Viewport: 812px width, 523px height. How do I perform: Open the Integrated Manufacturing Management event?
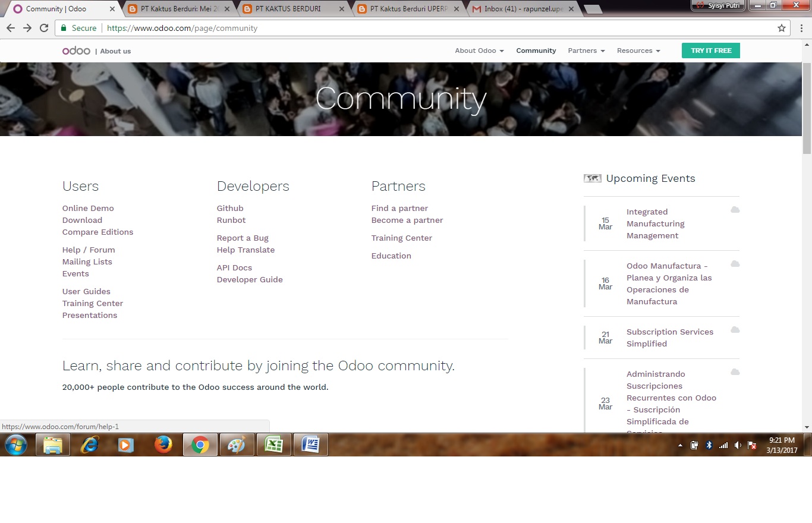click(x=656, y=223)
